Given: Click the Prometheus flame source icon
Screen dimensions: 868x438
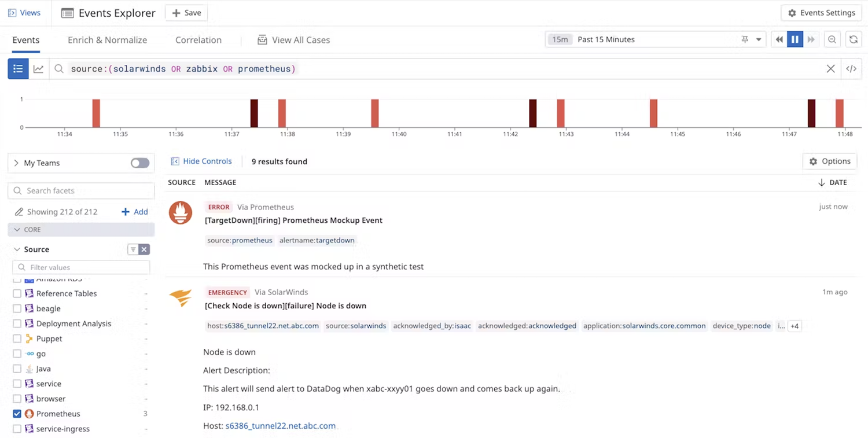Looking at the screenshot, I should pos(181,213).
